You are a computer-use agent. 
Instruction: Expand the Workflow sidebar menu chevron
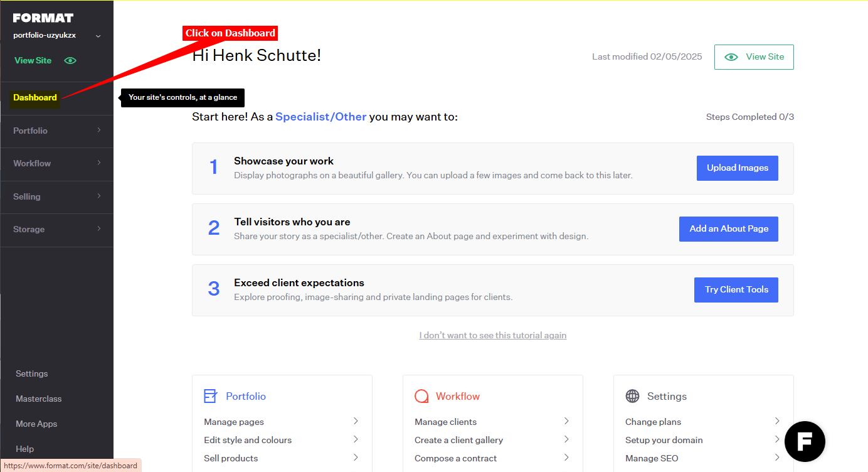point(99,163)
